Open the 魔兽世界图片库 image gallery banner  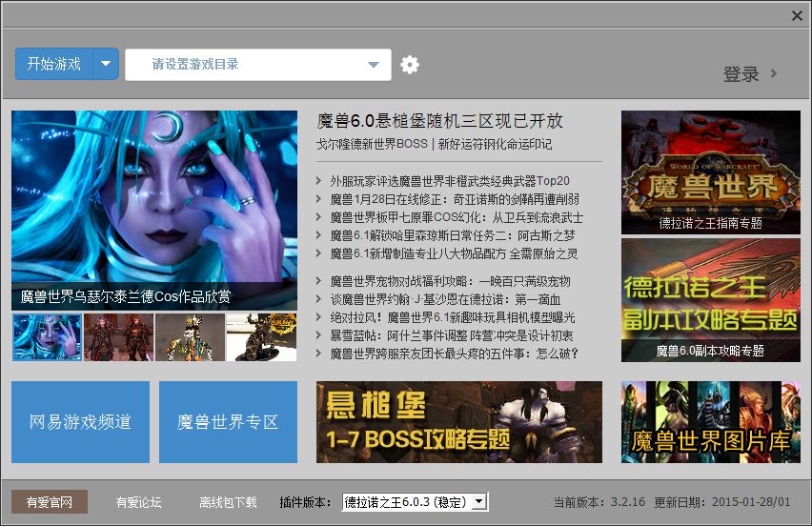[711, 422]
